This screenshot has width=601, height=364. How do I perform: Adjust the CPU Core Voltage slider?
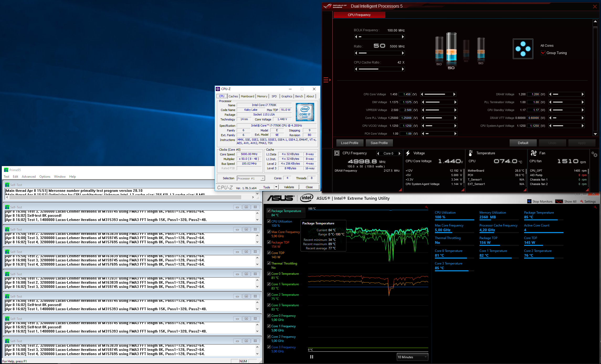[x=438, y=94]
